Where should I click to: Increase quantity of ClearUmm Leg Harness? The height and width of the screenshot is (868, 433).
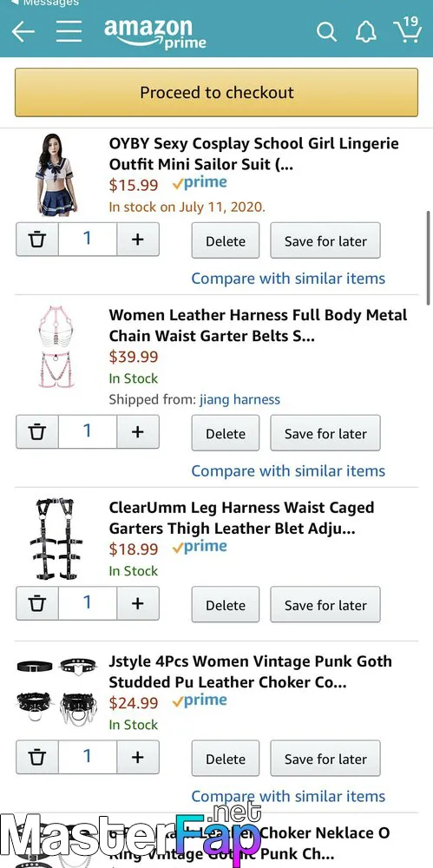tap(138, 604)
